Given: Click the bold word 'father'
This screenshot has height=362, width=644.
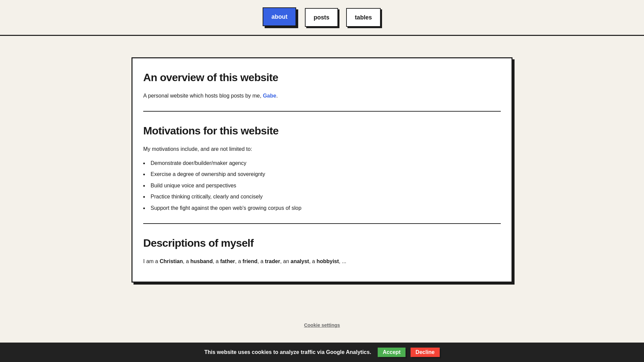Looking at the screenshot, I should 227,261.
